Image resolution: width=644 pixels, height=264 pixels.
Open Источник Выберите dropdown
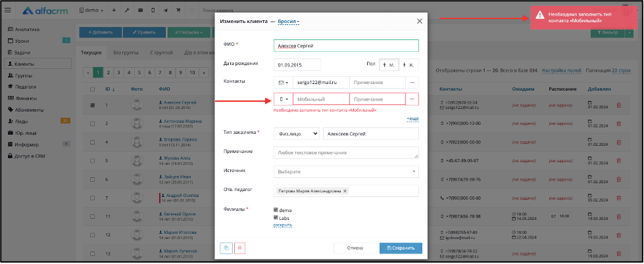(346, 171)
